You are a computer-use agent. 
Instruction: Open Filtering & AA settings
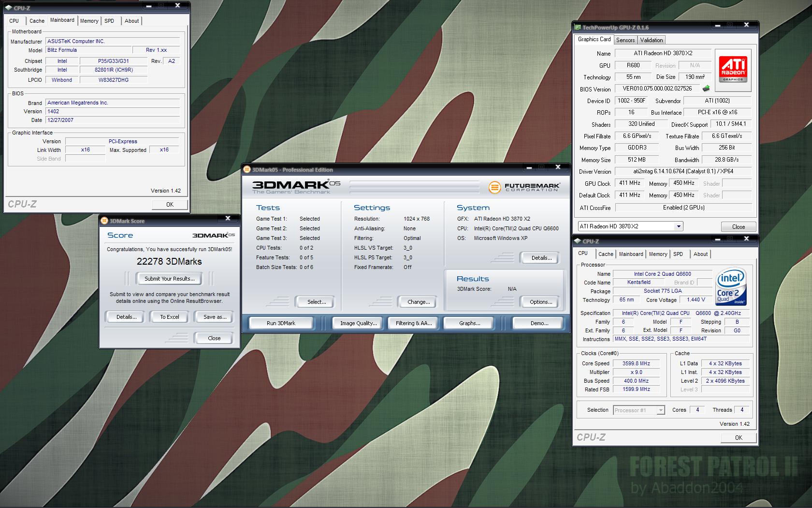(x=414, y=323)
